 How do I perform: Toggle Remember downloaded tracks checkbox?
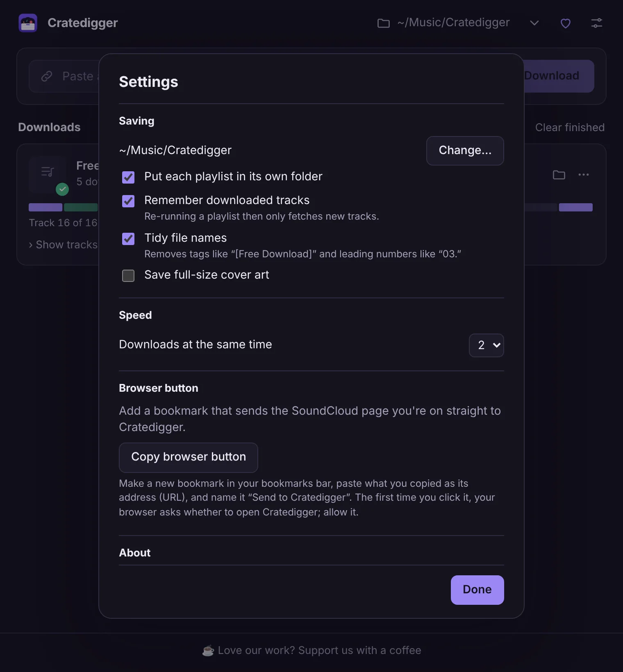(x=128, y=201)
